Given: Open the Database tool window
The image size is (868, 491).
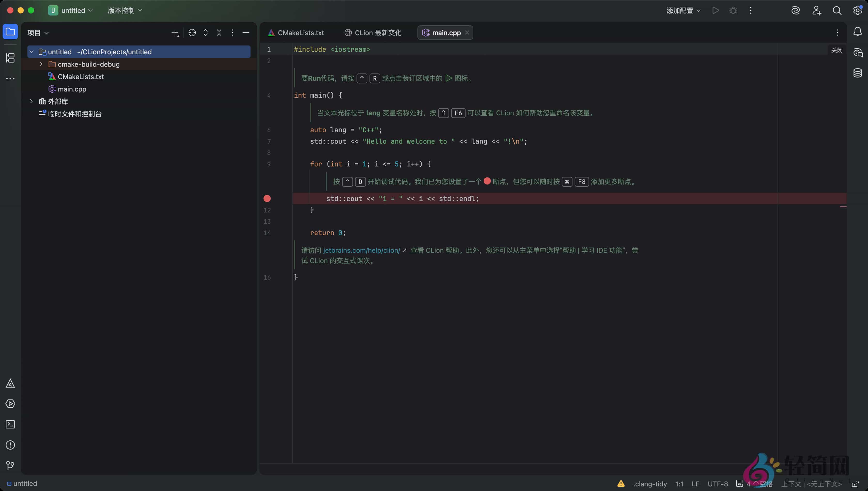Looking at the screenshot, I should coord(858,73).
